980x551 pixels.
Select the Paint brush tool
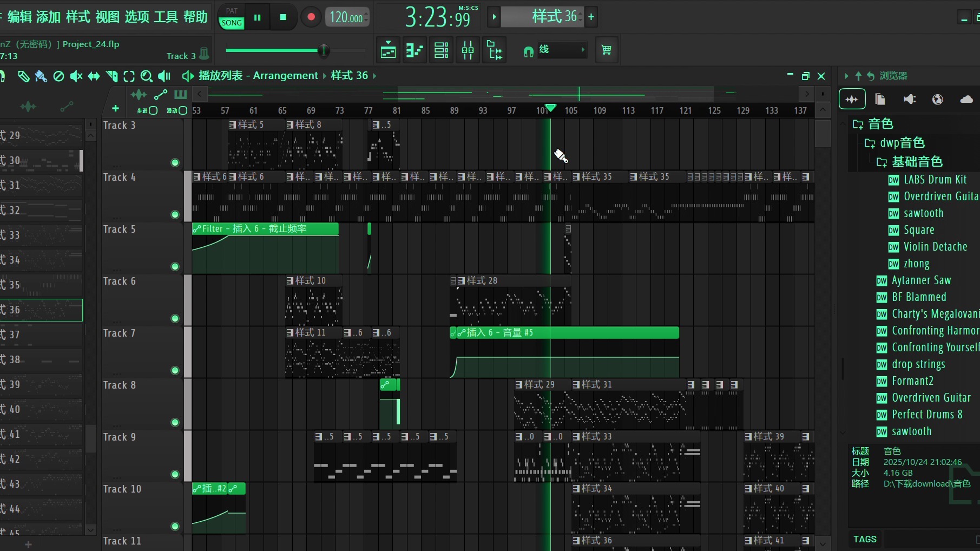coord(41,76)
